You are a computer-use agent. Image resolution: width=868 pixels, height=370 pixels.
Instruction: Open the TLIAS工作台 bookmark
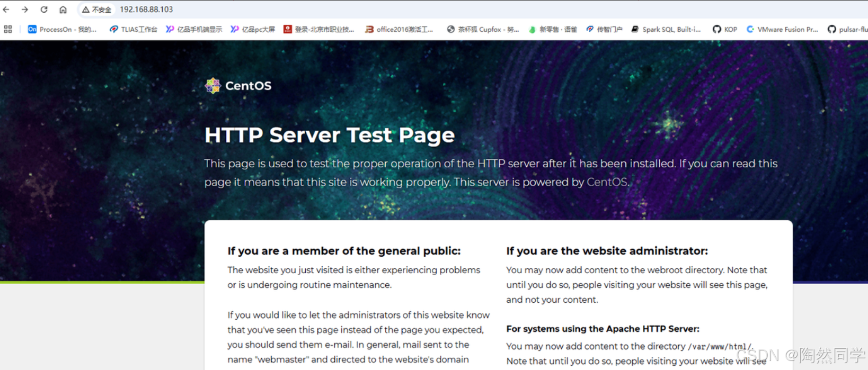[134, 29]
